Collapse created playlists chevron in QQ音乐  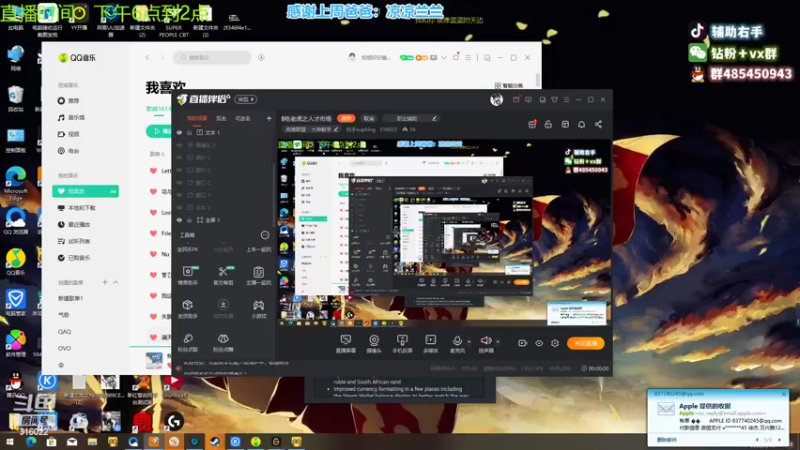click(116, 282)
